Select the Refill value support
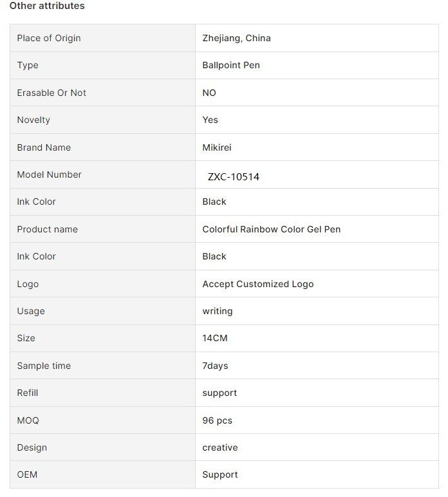 click(x=219, y=393)
